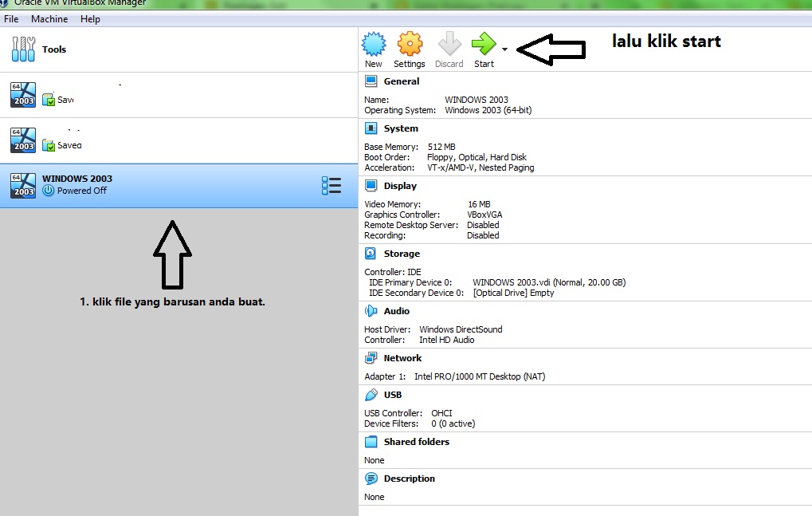
Task: Click the Windows DirectSound host driver value
Action: (461, 330)
